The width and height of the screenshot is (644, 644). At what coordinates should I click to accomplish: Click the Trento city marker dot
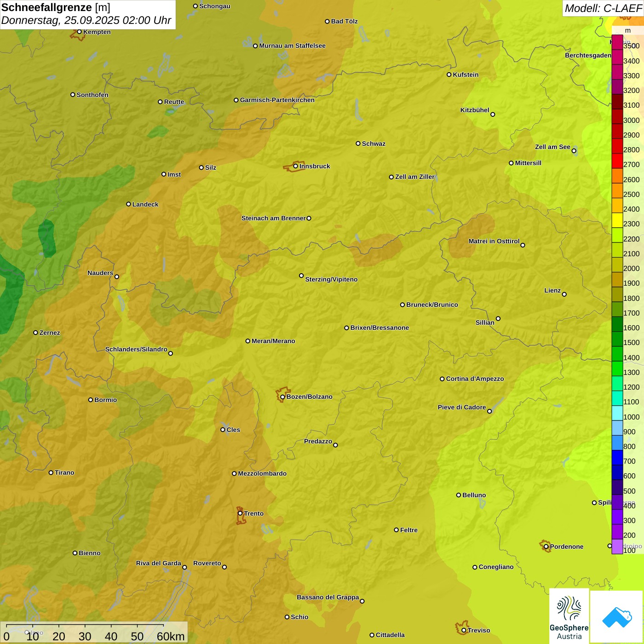(240, 513)
